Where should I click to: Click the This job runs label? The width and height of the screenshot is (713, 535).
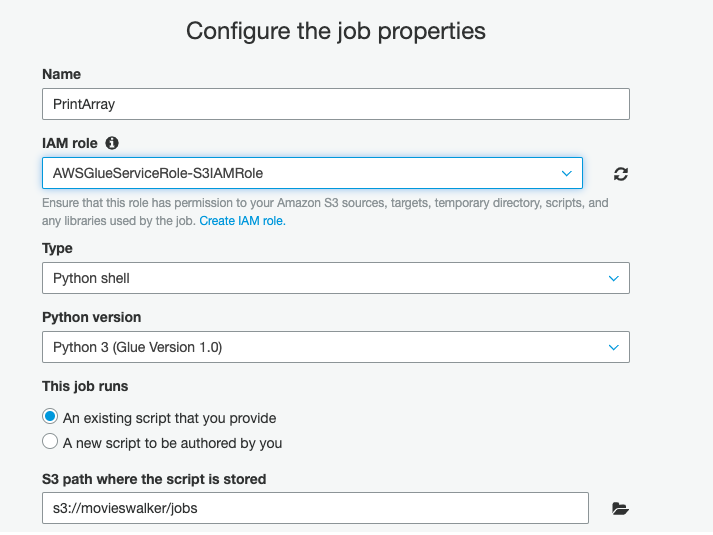click(85, 386)
